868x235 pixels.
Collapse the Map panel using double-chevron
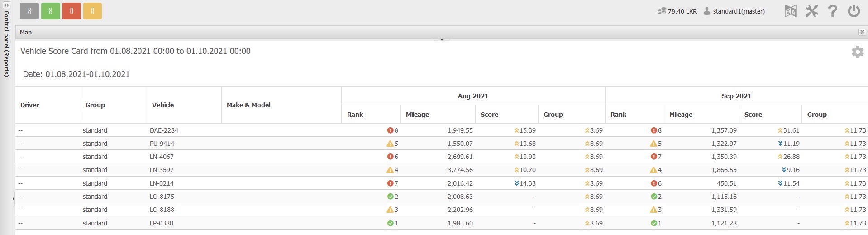point(862,32)
